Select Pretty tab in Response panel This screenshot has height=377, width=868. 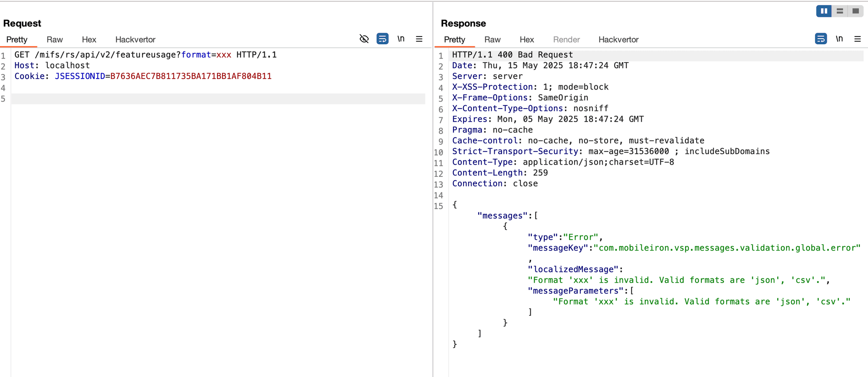tap(454, 40)
